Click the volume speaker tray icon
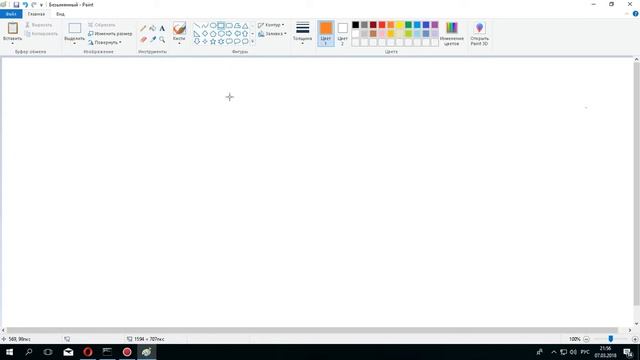This screenshot has width=640, height=360. 573,352
